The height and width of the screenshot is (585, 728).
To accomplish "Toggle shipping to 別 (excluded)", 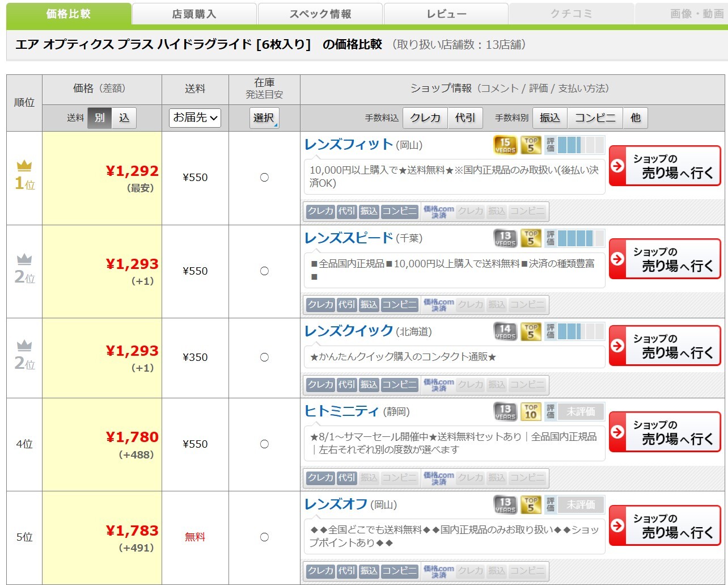I will pos(100,118).
